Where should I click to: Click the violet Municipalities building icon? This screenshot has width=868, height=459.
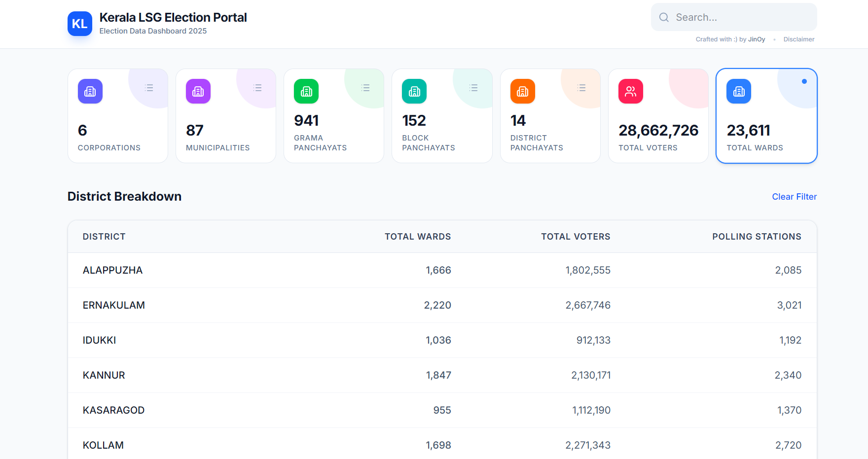pos(198,91)
